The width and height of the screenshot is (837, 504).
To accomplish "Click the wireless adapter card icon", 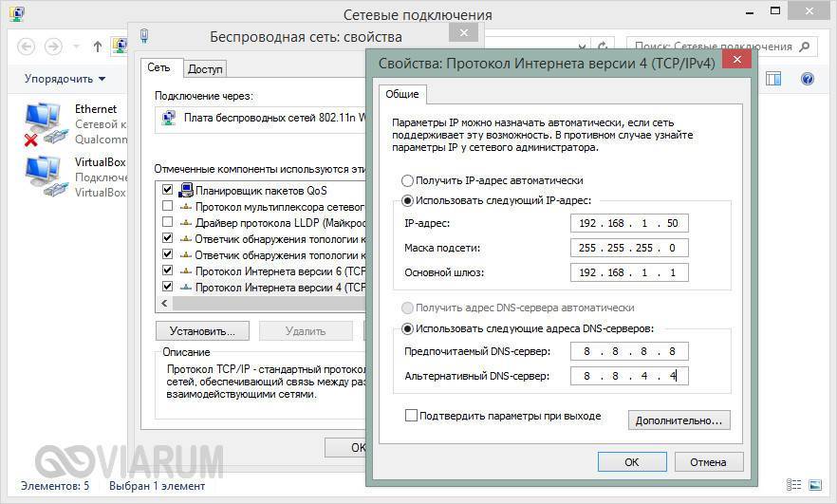I will tap(169, 118).
